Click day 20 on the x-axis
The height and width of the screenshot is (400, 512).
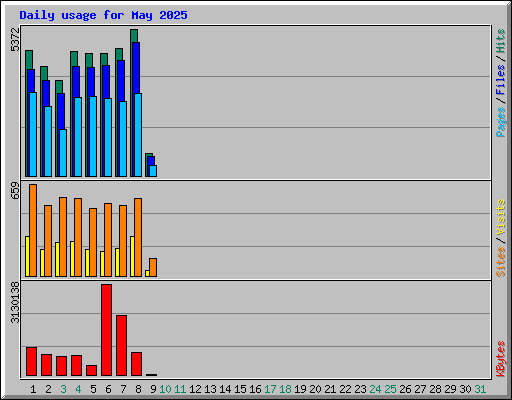tap(315, 389)
